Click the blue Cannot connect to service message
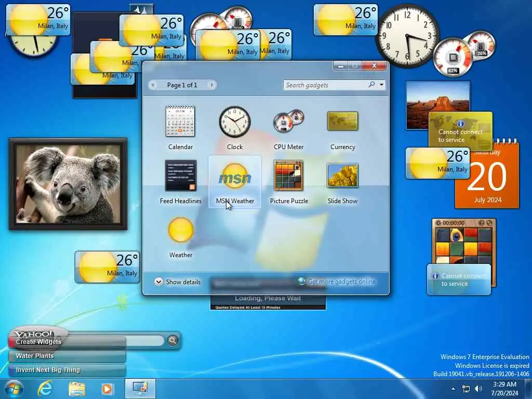 459,280
